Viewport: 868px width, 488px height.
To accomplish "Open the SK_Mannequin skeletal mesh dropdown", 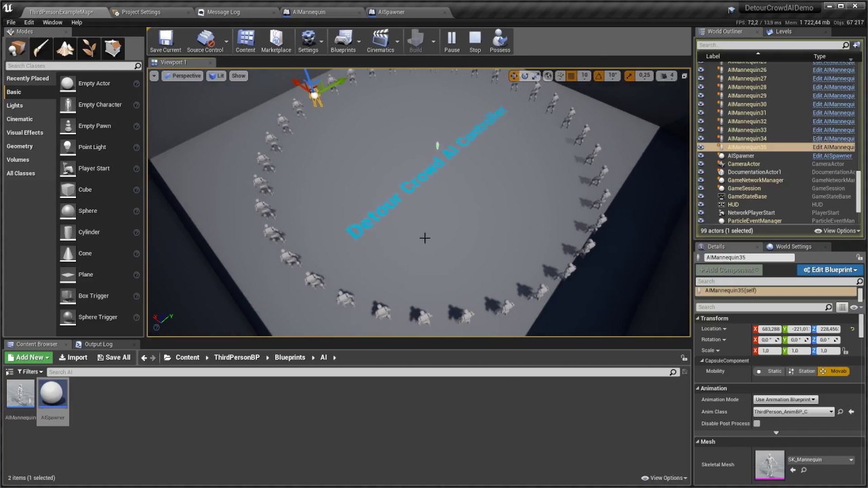I will (x=821, y=460).
